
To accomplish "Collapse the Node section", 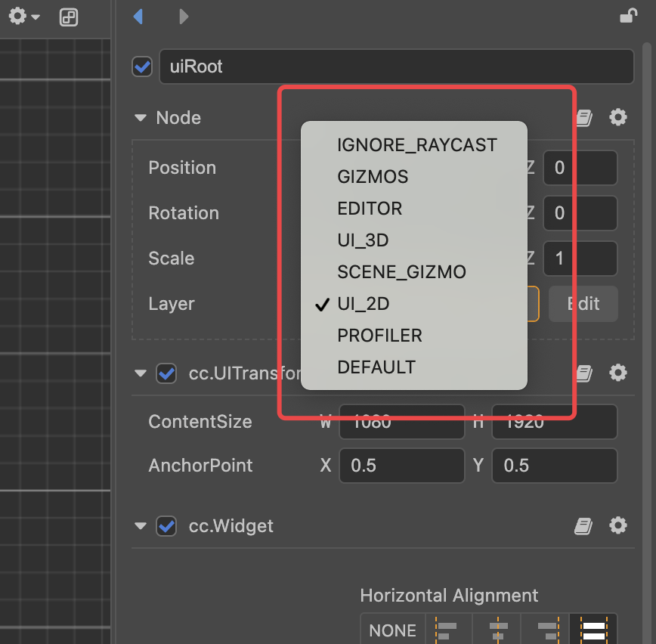I will 140,118.
